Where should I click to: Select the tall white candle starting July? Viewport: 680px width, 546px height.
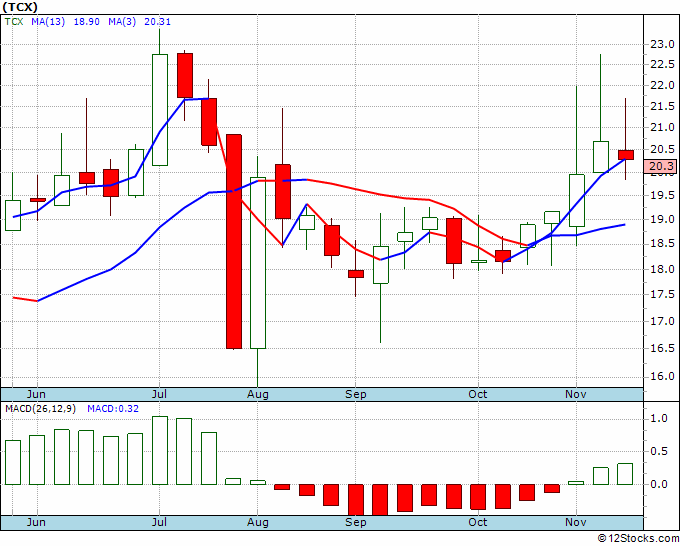pos(160,110)
